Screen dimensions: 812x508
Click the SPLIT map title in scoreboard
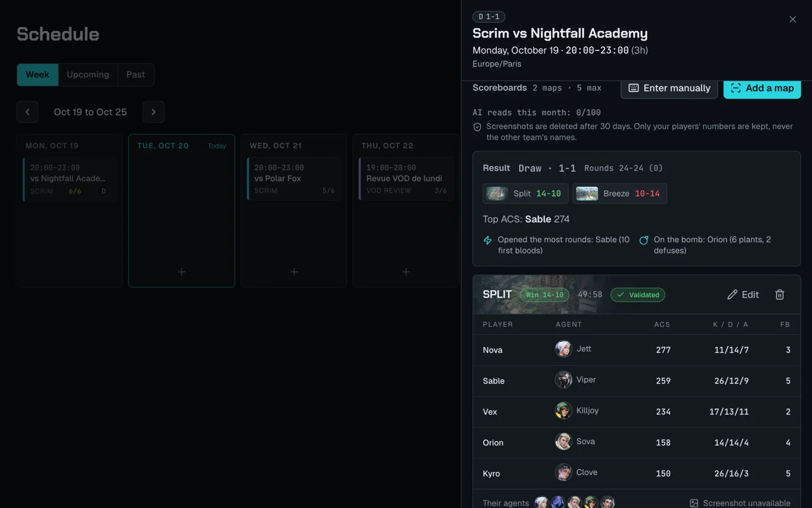(x=497, y=295)
